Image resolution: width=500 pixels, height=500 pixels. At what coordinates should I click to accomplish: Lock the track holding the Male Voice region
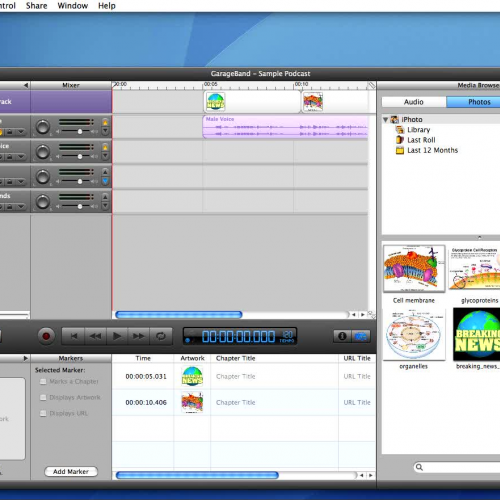(x=10, y=132)
